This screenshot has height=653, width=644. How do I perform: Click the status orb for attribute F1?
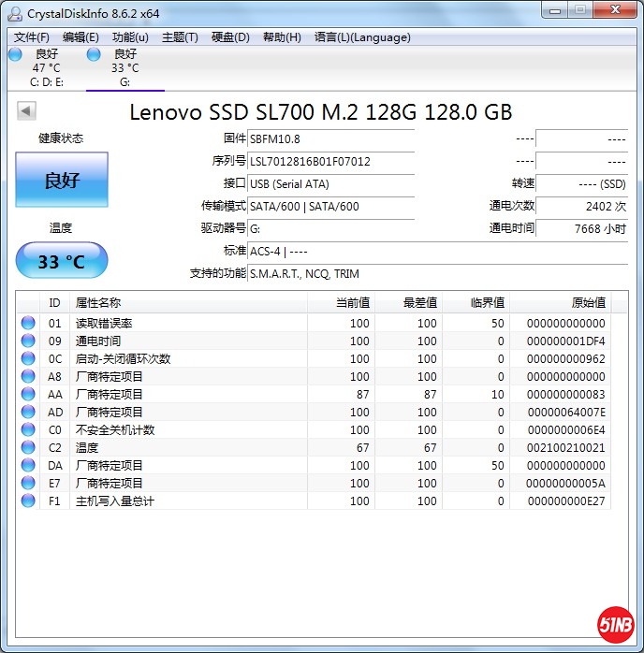click(x=28, y=501)
